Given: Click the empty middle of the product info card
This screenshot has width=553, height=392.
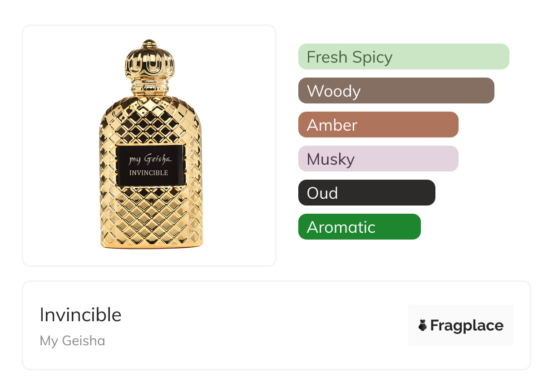Looking at the screenshot, I should 263,325.
